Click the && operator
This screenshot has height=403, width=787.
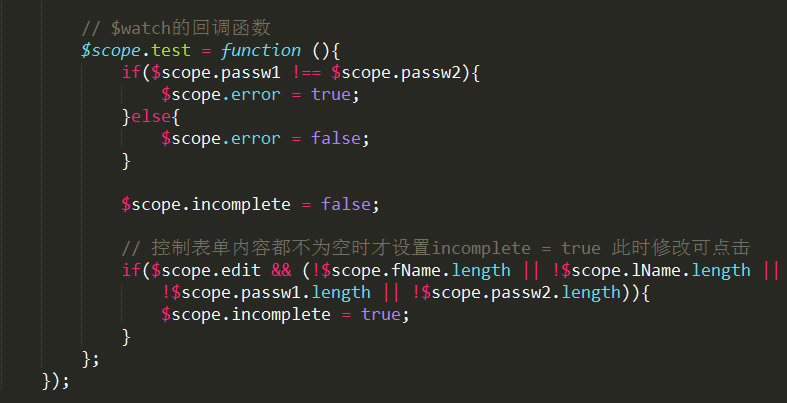point(281,271)
